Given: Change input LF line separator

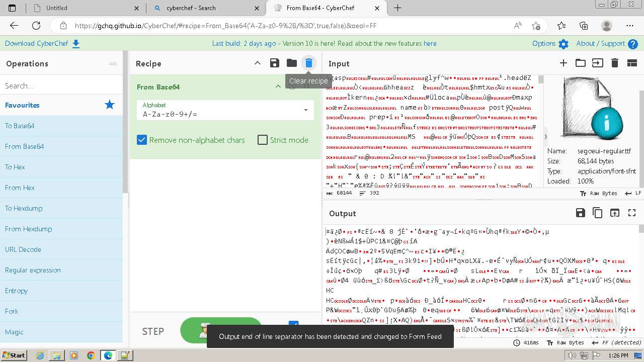Looking at the screenshot, I should tap(633, 193).
